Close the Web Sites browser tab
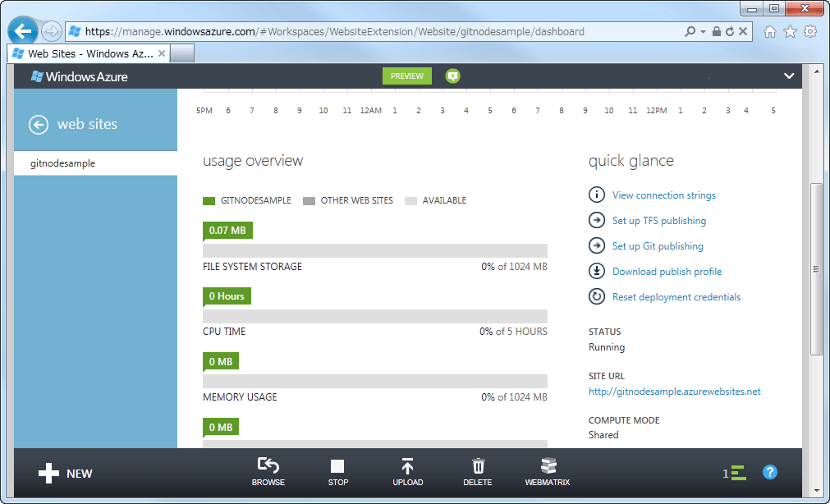The height and width of the screenshot is (504, 830). 162,53
